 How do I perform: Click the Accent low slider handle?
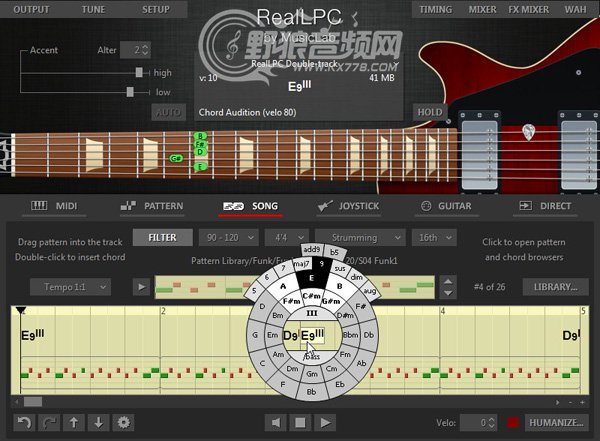point(130,92)
